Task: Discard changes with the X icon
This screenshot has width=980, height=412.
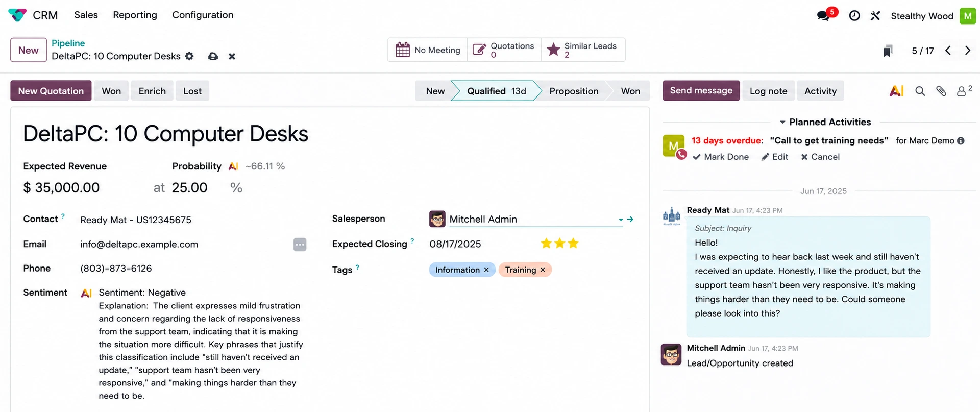Action: tap(232, 56)
